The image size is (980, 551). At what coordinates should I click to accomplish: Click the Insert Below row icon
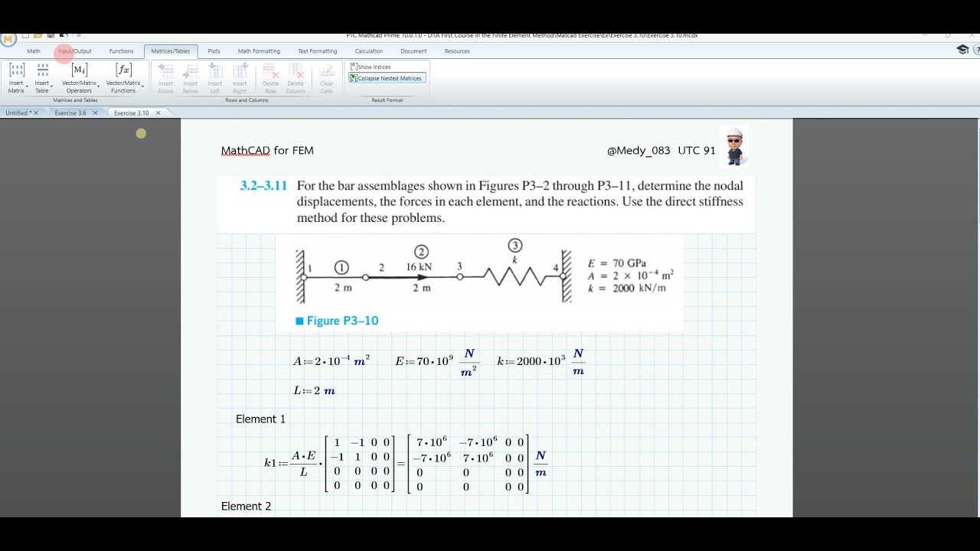coord(190,70)
